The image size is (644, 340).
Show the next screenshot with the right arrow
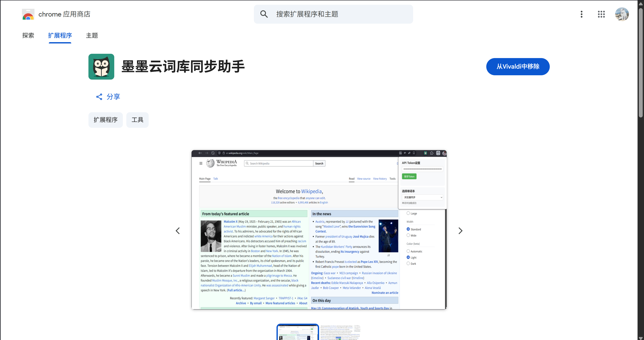pyautogui.click(x=460, y=231)
